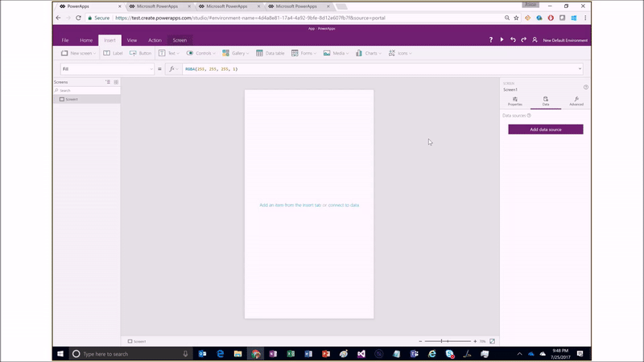Expand the Gallery dropdown
The image size is (644, 362).
(x=236, y=53)
